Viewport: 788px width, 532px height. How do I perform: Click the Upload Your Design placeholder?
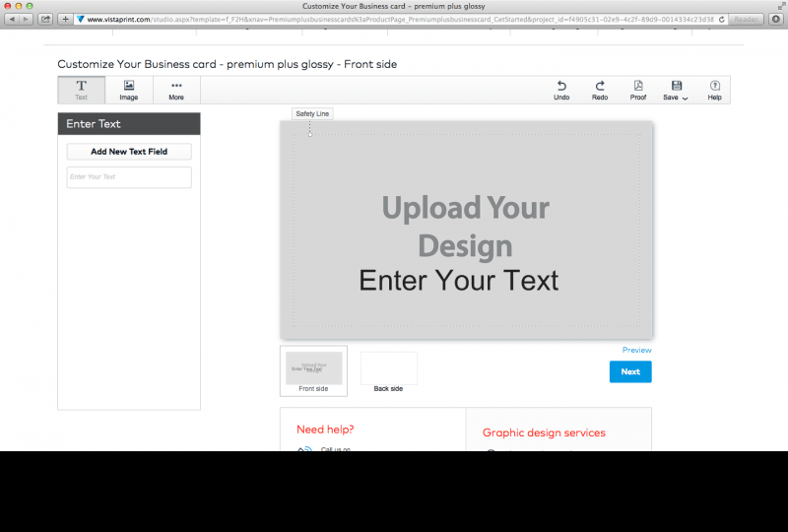click(465, 227)
